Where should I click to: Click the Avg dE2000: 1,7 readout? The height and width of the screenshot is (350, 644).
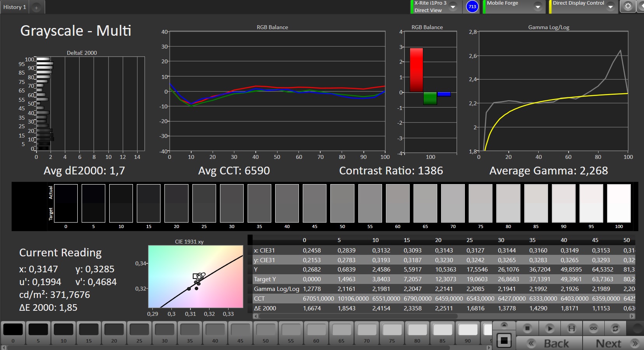click(84, 171)
